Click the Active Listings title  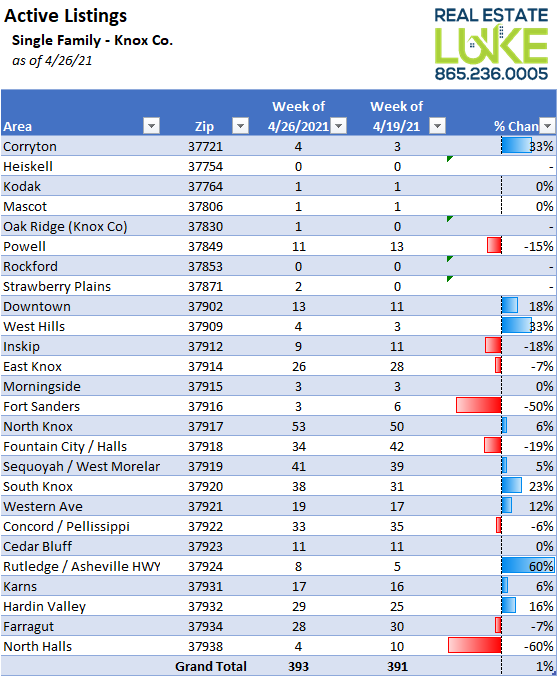pos(66,16)
